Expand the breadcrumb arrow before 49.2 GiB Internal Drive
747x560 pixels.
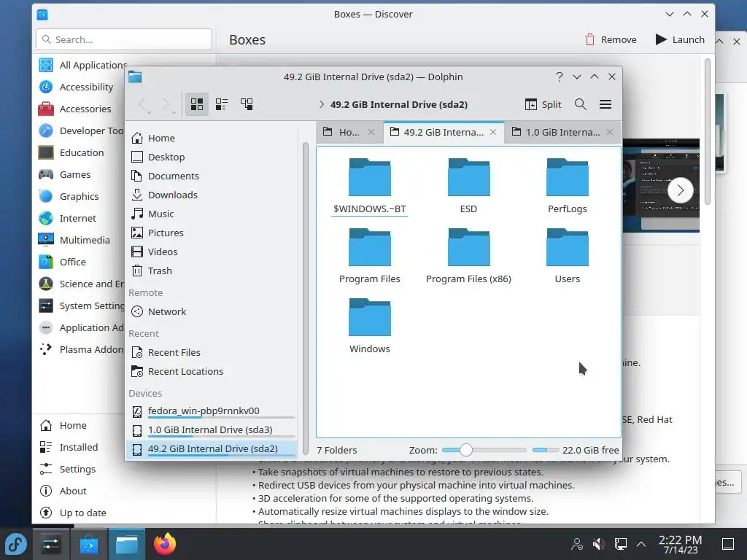pos(322,104)
